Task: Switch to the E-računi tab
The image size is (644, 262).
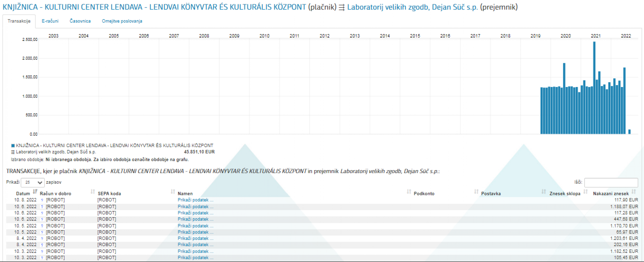Action: tap(50, 21)
